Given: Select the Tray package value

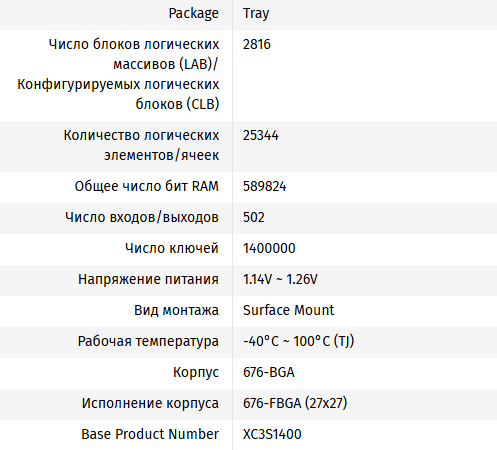Looking at the screenshot, I should [x=256, y=14].
